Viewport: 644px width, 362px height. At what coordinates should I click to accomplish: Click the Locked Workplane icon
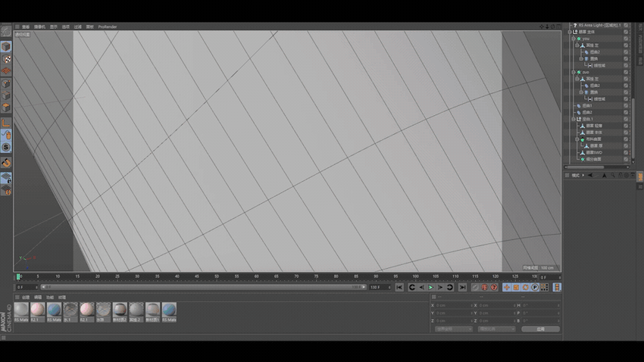[6, 178]
